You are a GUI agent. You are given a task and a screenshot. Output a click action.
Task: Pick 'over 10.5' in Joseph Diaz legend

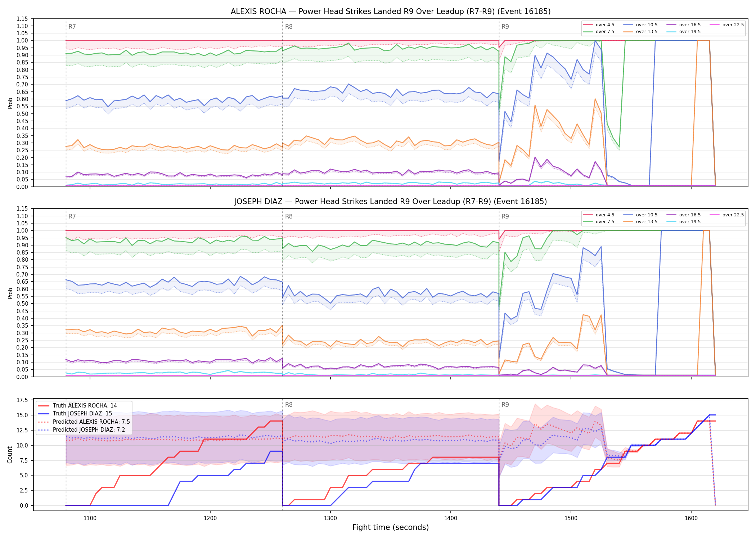(640, 215)
